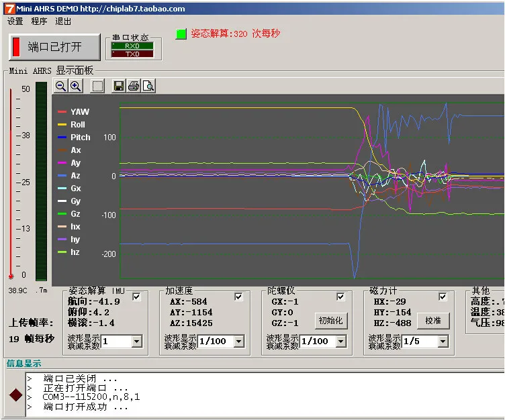Print the chart using printer icon

click(x=134, y=86)
